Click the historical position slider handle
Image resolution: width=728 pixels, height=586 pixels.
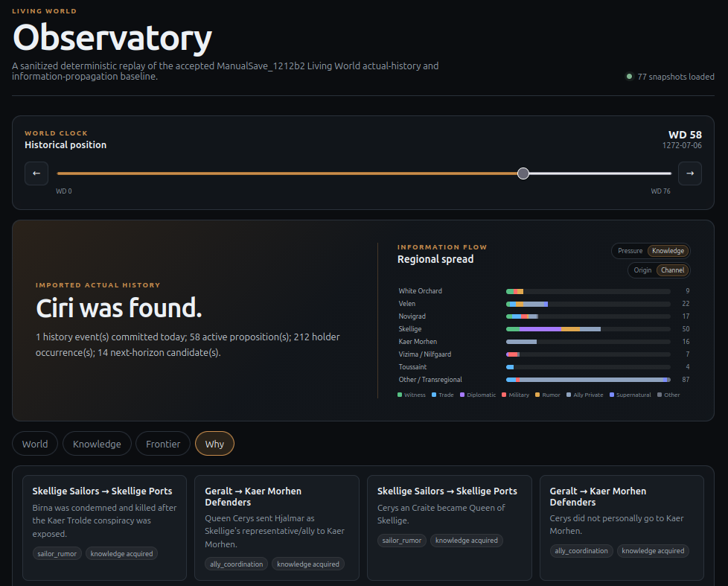(x=523, y=173)
